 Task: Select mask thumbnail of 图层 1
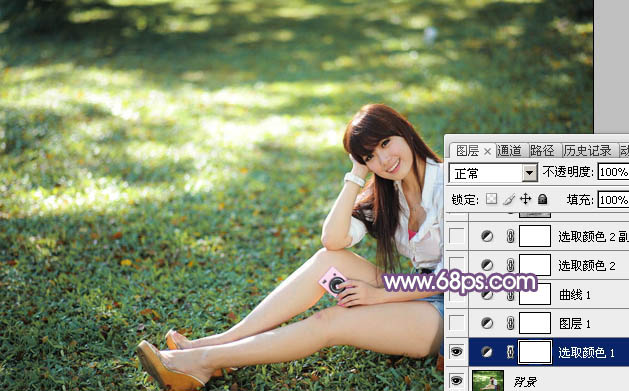tap(535, 323)
